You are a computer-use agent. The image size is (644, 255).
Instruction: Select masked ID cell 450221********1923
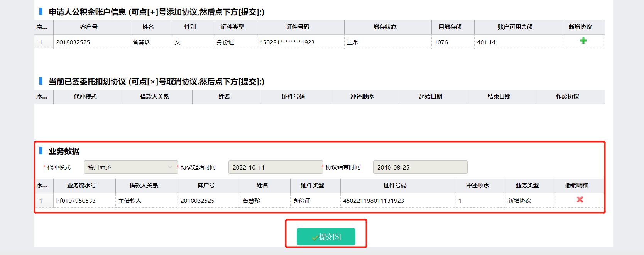287,42
